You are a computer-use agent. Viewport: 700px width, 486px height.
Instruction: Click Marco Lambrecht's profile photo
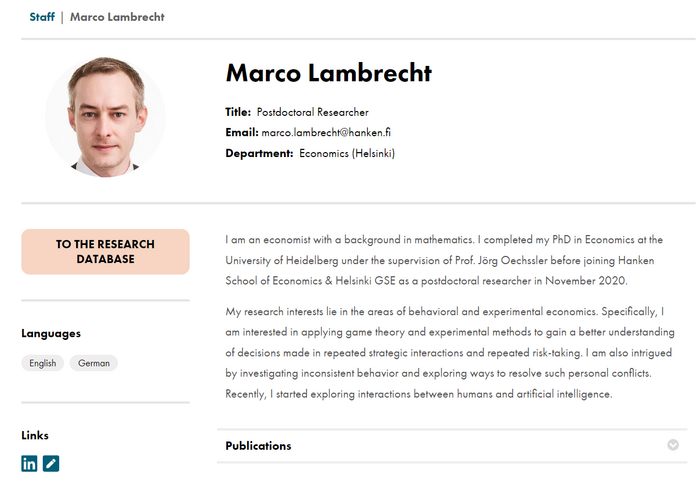coord(105,117)
